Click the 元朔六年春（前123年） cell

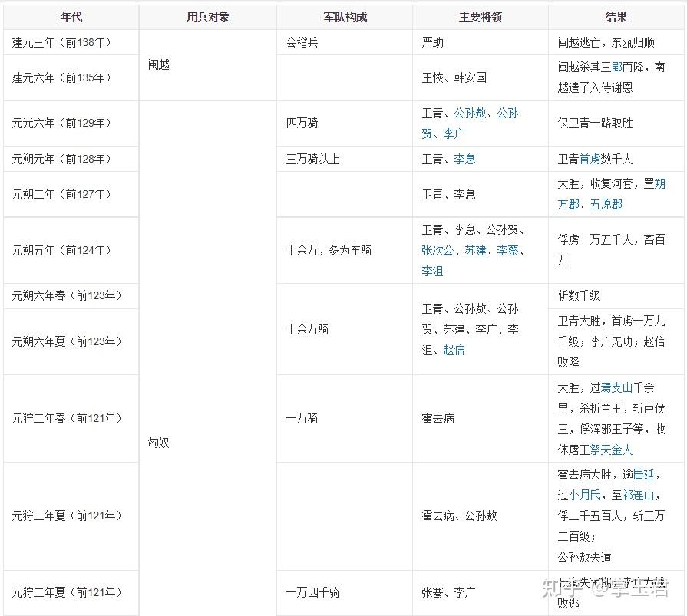(71, 296)
